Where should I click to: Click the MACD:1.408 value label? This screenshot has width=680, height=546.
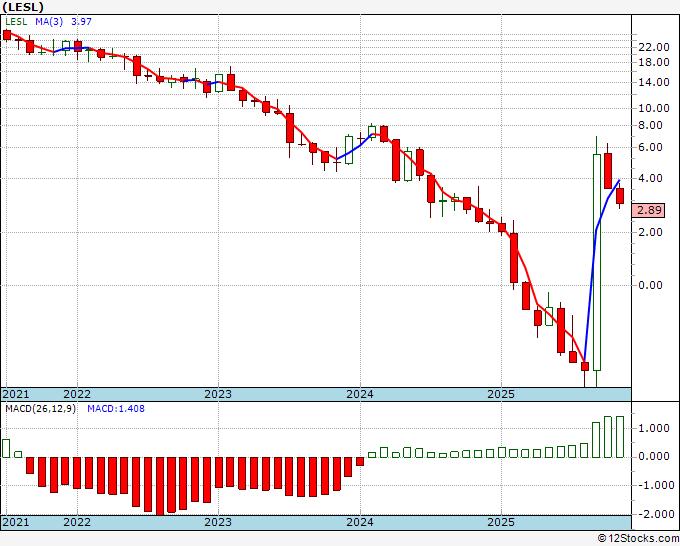[x=116, y=409]
